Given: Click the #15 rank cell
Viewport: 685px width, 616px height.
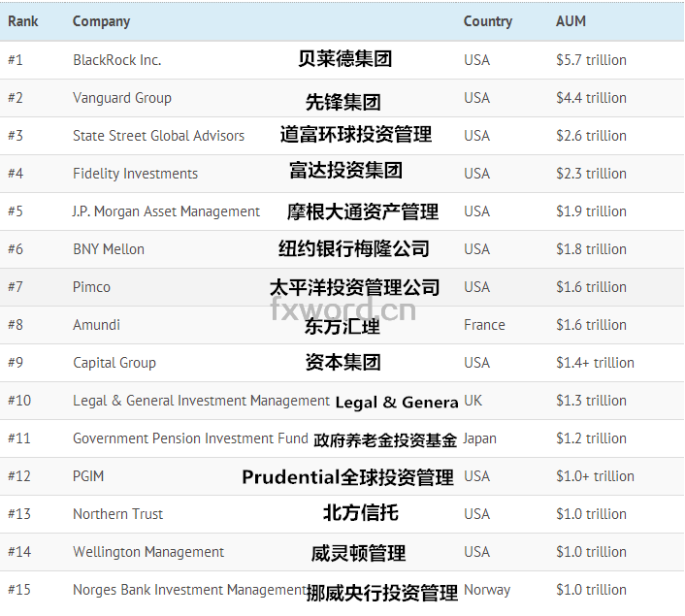Looking at the screenshot, I should [19, 590].
